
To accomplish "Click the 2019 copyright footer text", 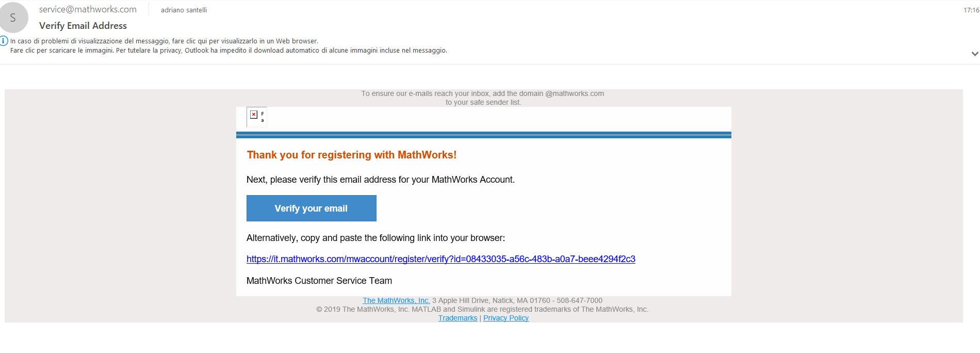I will point(482,309).
